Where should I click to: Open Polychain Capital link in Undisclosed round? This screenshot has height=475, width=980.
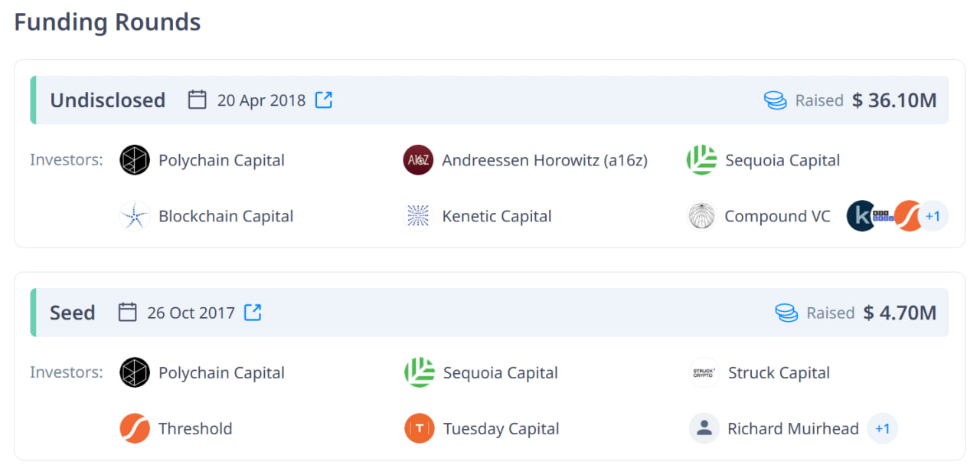[x=221, y=160]
